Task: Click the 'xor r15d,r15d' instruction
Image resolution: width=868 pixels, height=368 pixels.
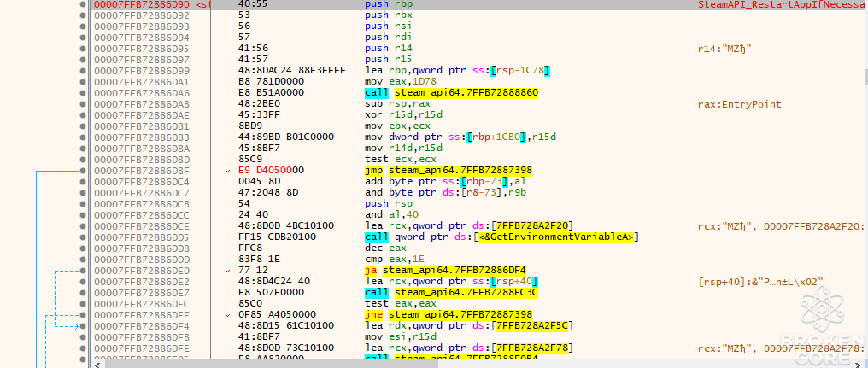Action: click(x=405, y=114)
